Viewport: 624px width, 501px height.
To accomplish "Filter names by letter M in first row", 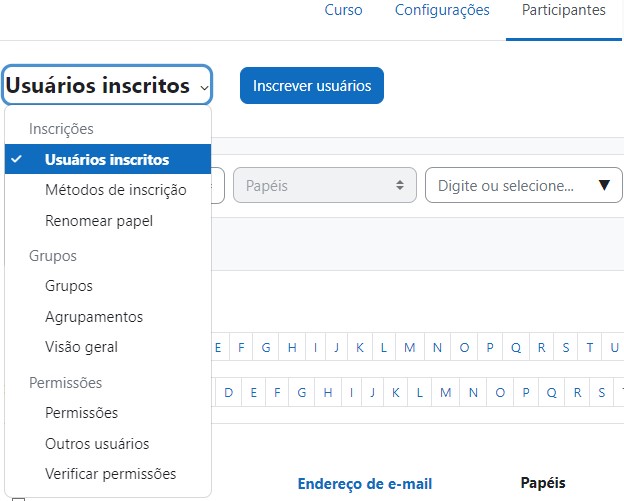I will (410, 348).
